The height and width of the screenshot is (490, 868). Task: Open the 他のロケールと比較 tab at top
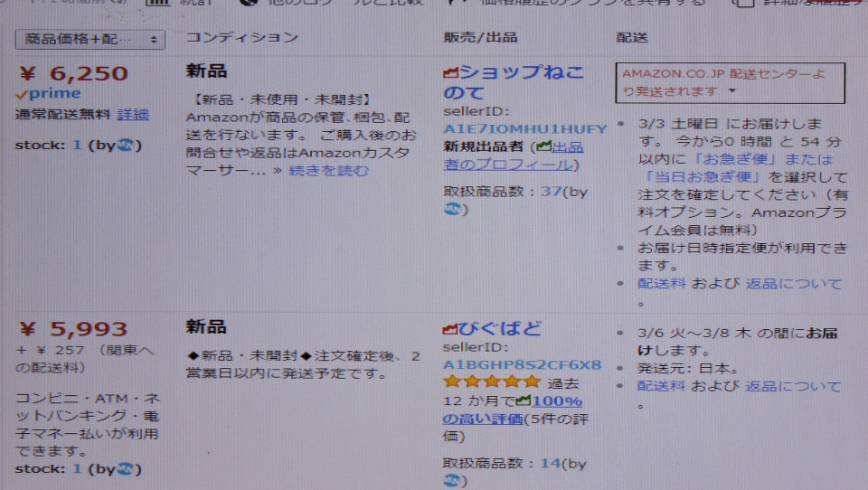(331, 2)
